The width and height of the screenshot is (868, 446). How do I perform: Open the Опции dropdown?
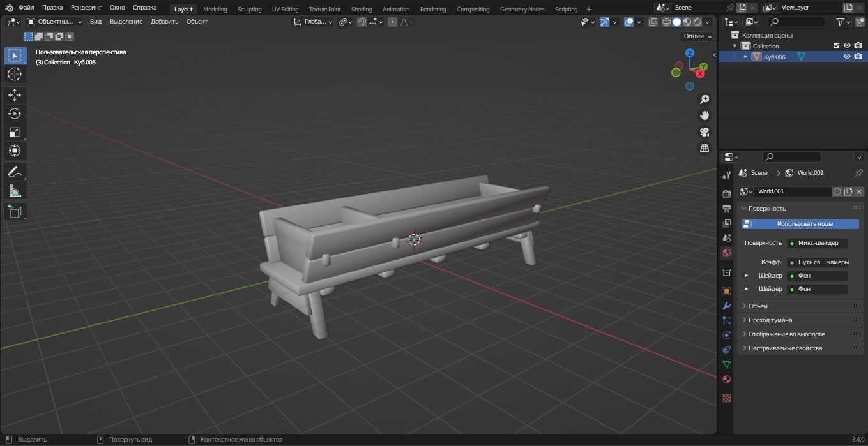coord(697,36)
